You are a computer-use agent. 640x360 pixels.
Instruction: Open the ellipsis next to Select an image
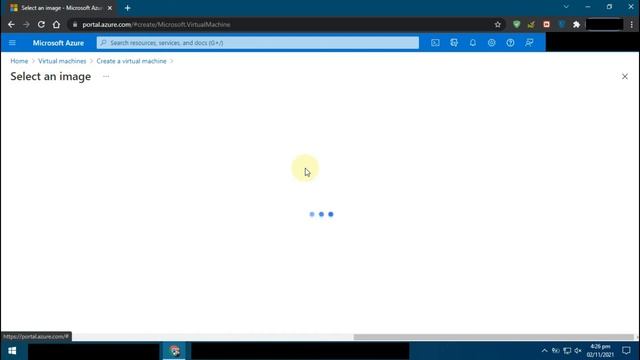coord(106,76)
